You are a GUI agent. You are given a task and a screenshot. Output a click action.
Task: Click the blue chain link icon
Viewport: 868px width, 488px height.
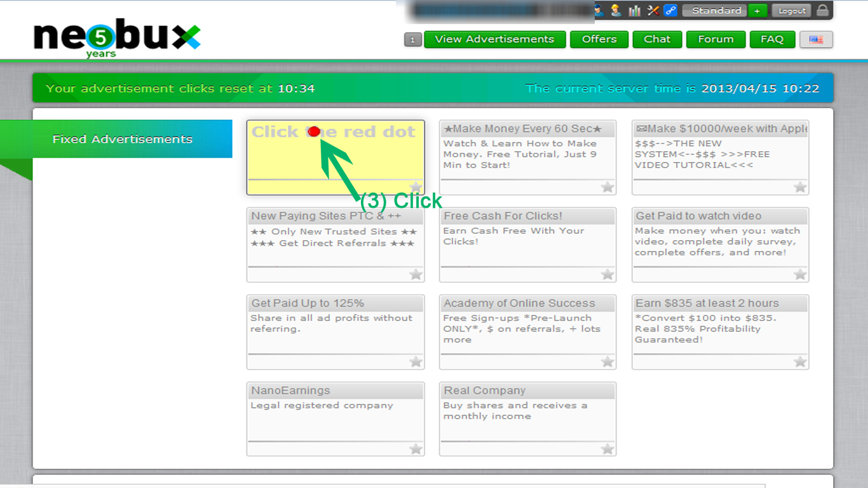[x=670, y=10]
